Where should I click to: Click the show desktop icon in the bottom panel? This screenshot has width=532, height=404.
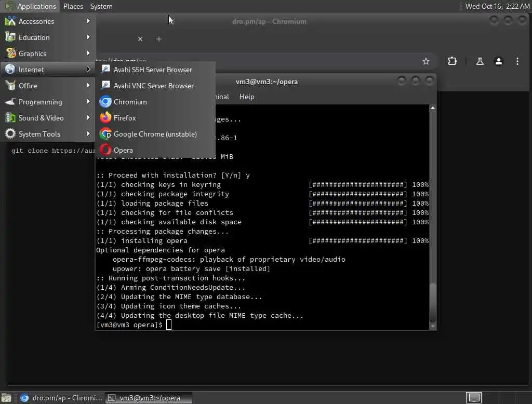pyautogui.click(x=6, y=398)
